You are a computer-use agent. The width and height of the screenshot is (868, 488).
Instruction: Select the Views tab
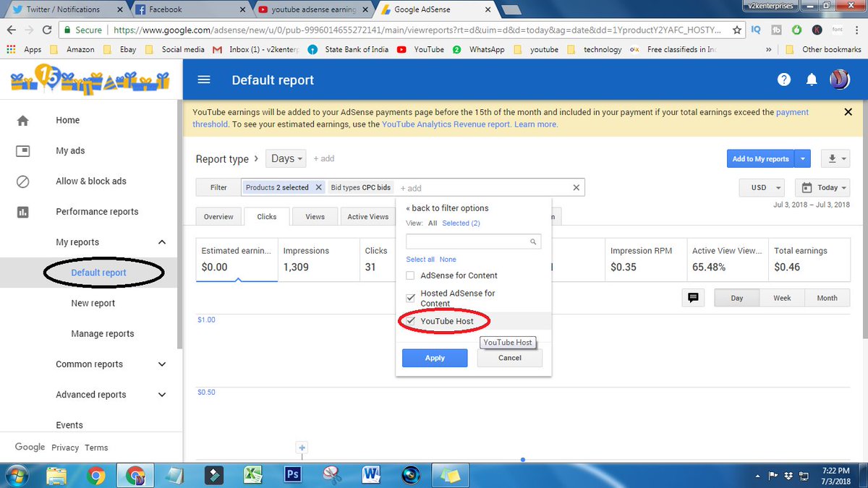pos(315,216)
